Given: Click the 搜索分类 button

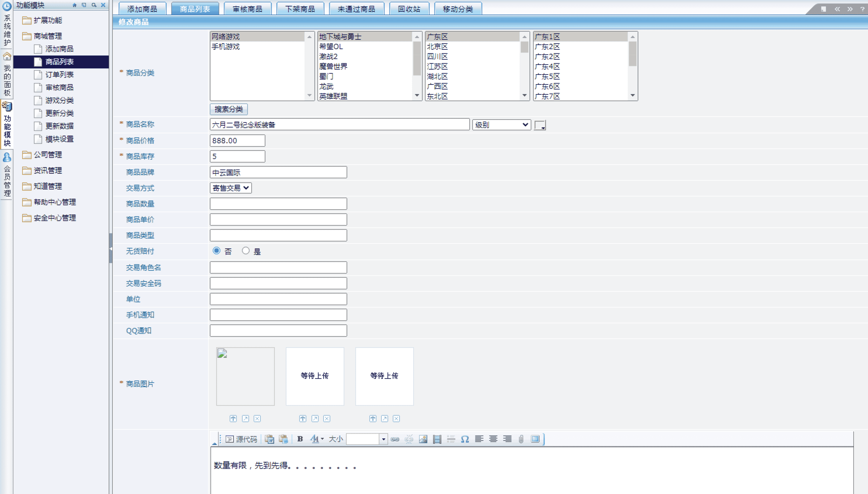Looking at the screenshot, I should (229, 109).
